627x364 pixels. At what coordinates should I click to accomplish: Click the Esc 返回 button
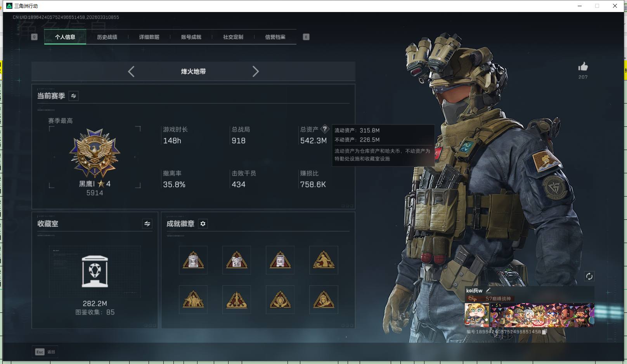pyautogui.click(x=45, y=352)
